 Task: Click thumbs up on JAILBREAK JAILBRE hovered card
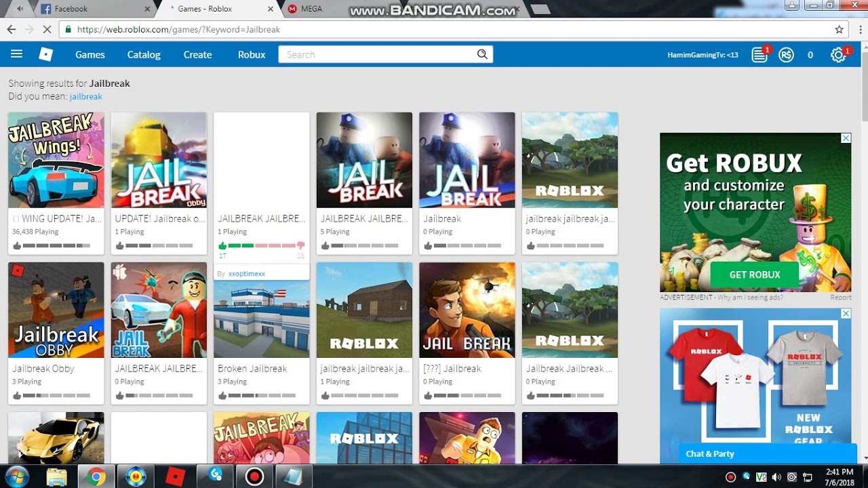[222, 245]
